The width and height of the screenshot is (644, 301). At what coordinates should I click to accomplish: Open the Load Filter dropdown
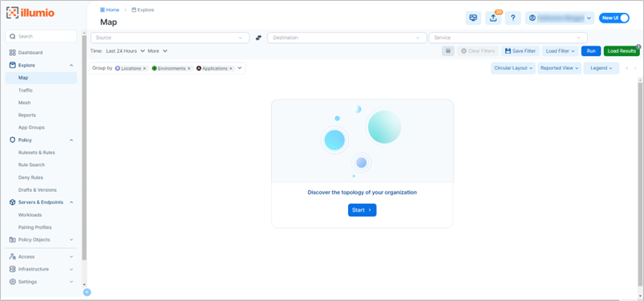[x=560, y=51]
